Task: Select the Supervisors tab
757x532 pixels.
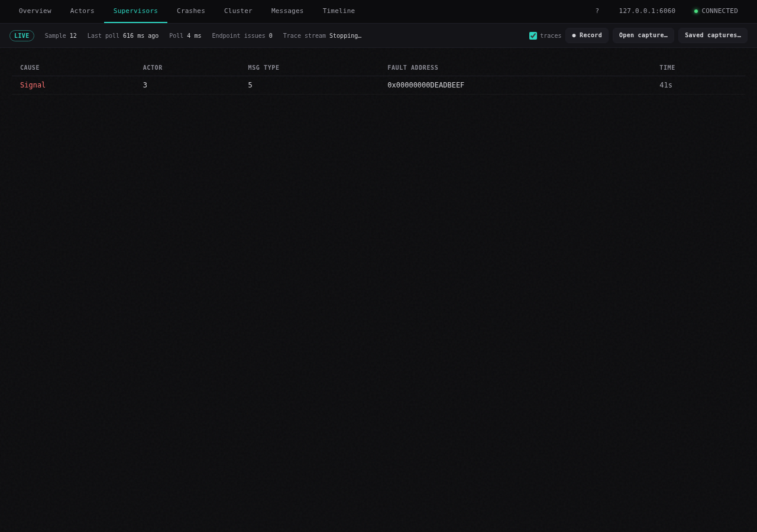Action: (135, 11)
